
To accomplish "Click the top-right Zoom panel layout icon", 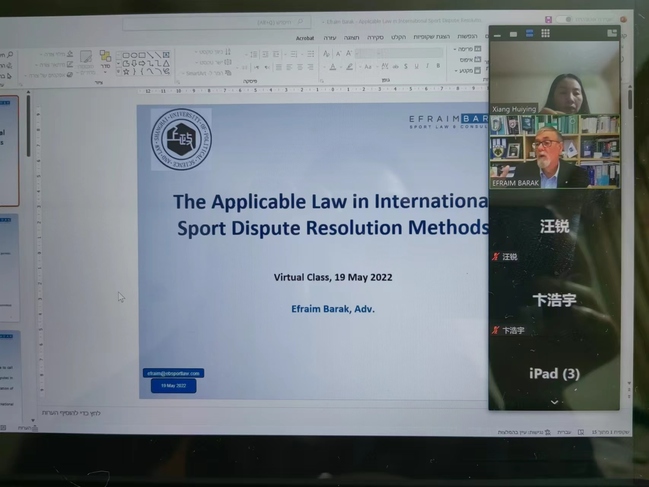I will tap(611, 33).
